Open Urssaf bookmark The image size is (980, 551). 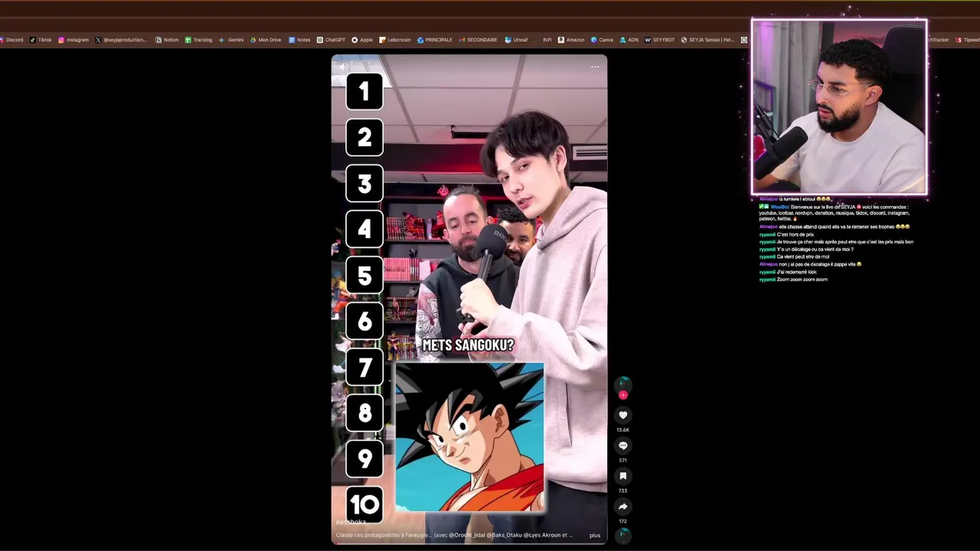click(x=516, y=40)
